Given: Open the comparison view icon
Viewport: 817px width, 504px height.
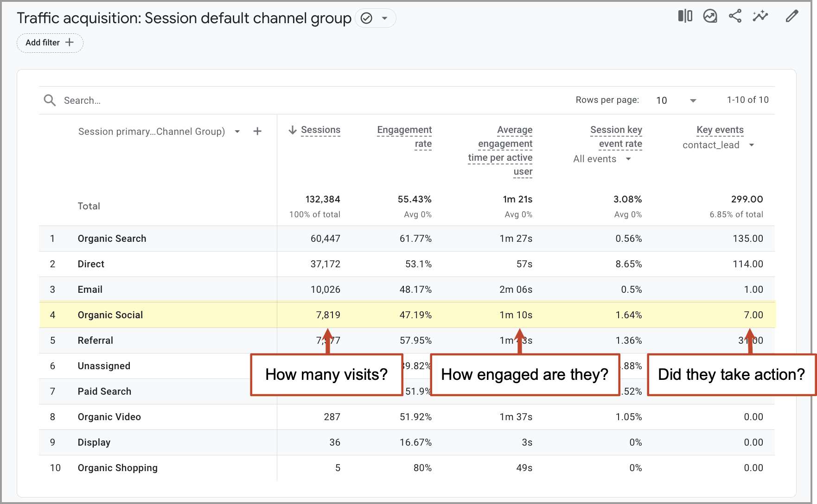Looking at the screenshot, I should (x=685, y=16).
